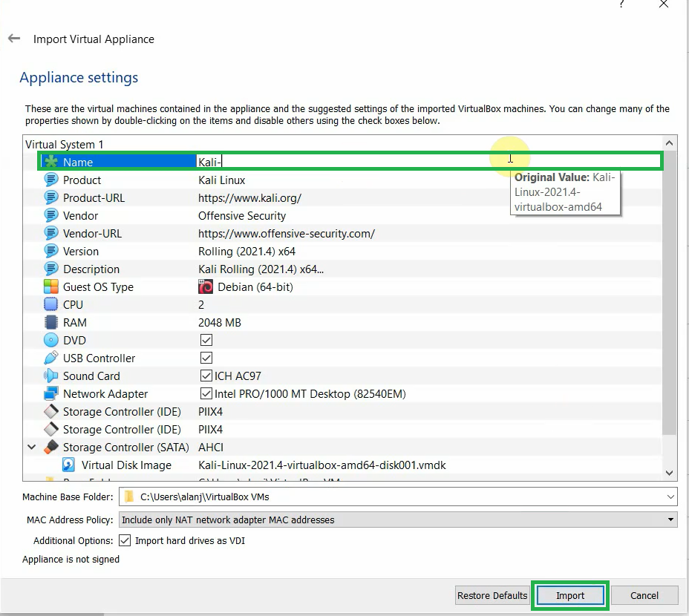The height and width of the screenshot is (616, 689).
Task: Click the Import button
Action: (x=569, y=595)
